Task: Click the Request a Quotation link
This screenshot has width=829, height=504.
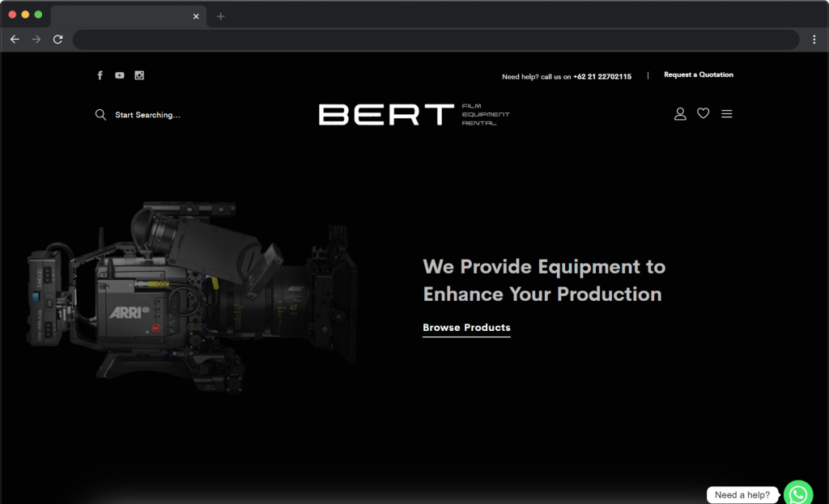Action: pyautogui.click(x=698, y=75)
